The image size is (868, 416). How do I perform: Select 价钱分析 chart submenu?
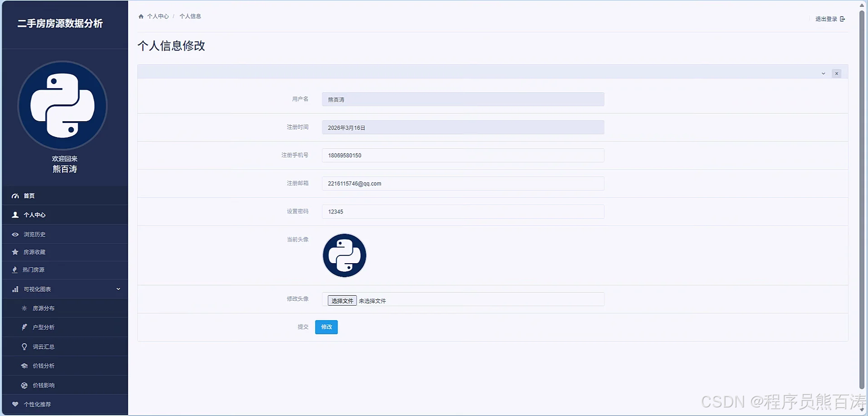click(x=65, y=366)
